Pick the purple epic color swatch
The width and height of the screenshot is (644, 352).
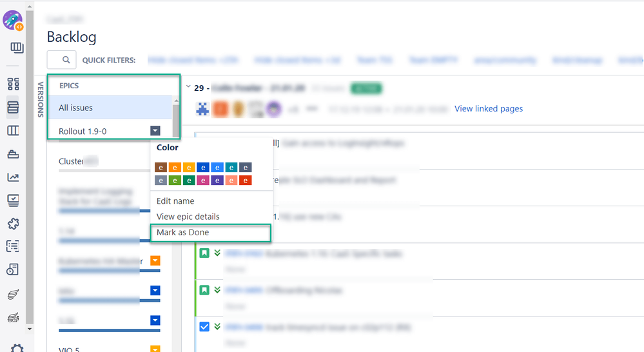(217, 181)
